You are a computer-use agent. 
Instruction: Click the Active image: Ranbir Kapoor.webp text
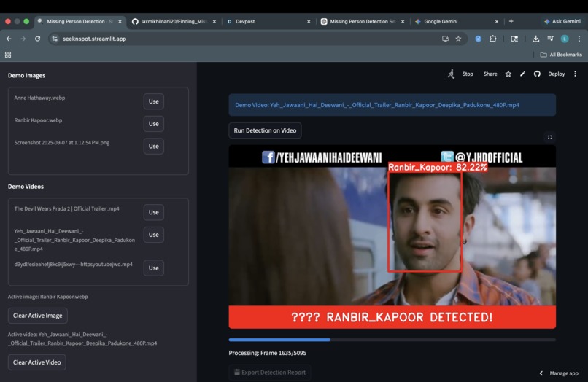click(x=48, y=297)
